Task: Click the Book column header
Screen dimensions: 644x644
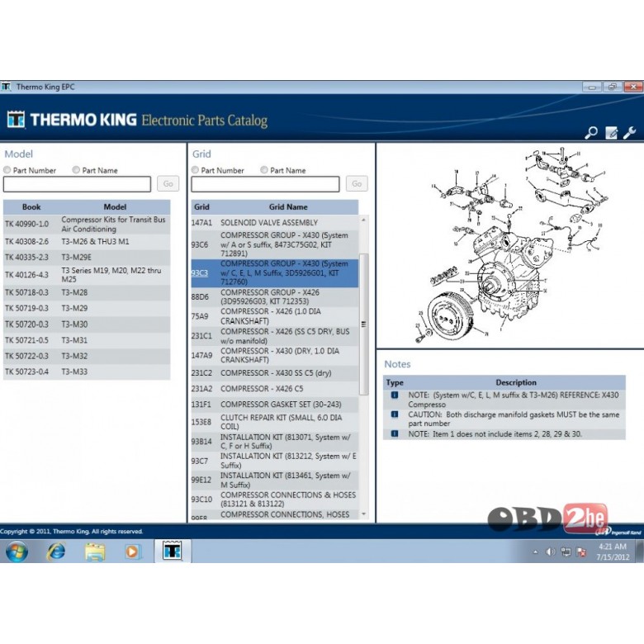Action: 31,207
